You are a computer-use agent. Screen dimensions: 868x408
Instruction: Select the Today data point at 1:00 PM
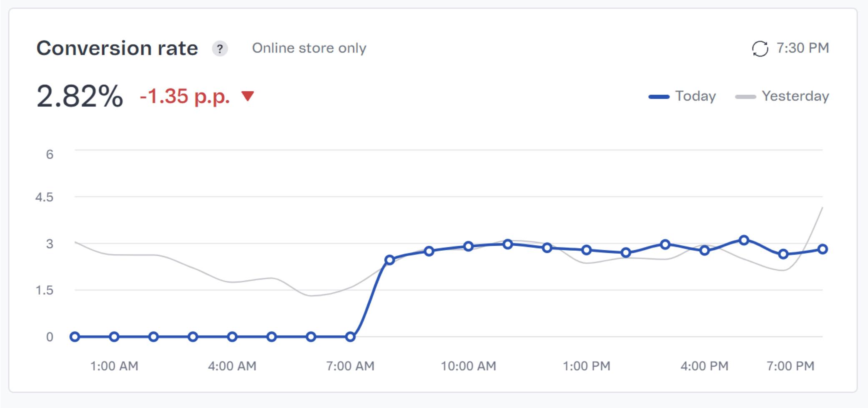click(x=586, y=250)
